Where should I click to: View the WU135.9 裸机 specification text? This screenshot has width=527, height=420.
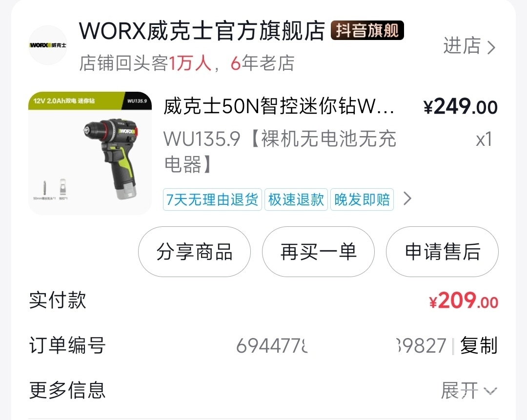280,151
